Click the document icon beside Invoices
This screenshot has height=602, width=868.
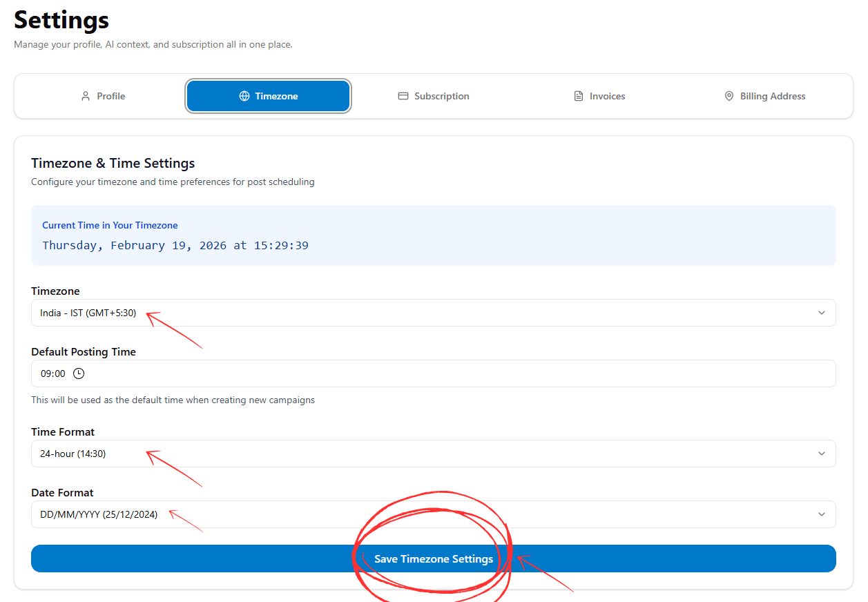coord(579,96)
